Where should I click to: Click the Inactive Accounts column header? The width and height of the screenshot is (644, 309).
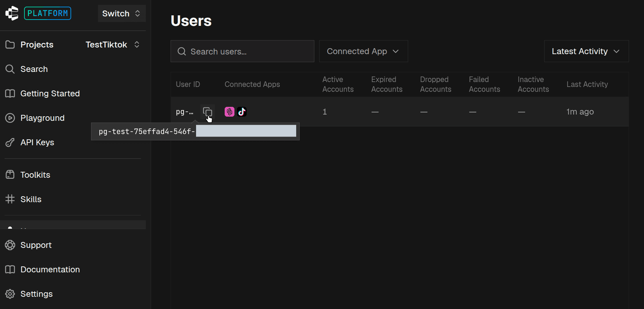pos(533,84)
